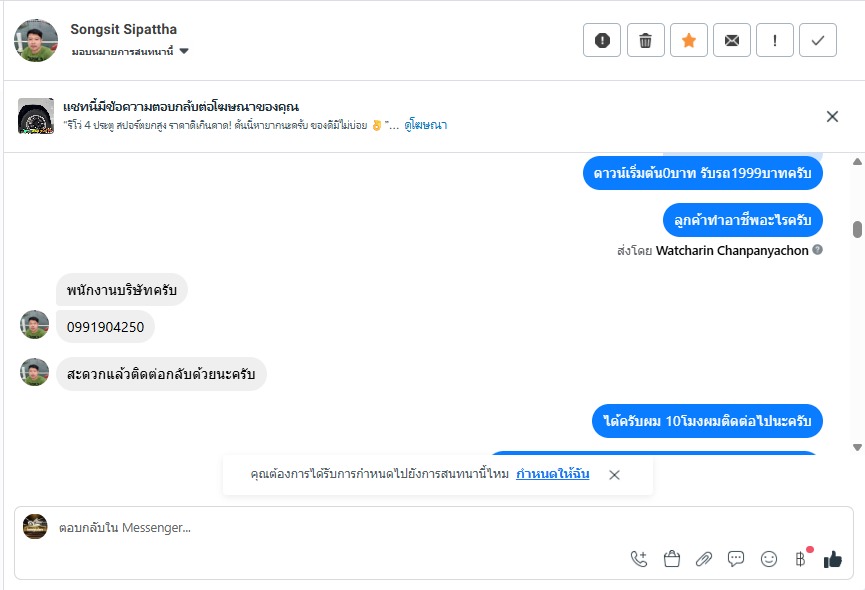This screenshot has height=590, width=865.
Task: Open saved replies speech bubble
Action: tap(736, 559)
